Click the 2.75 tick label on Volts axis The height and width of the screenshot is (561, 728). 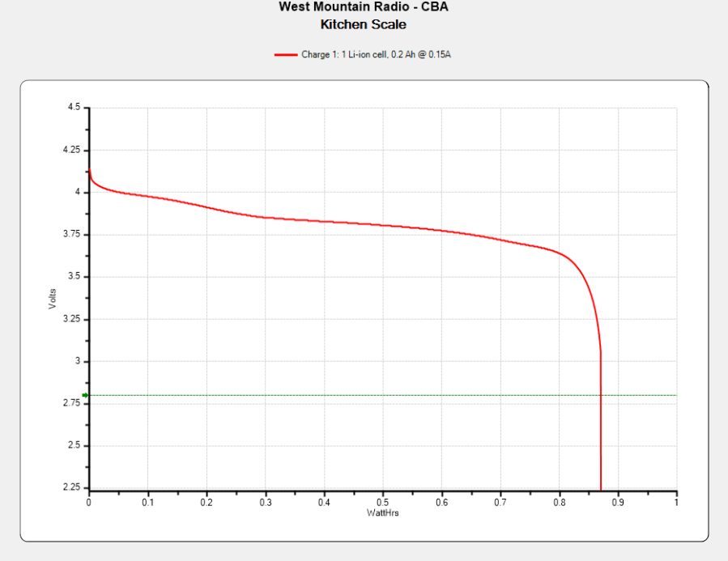click(x=71, y=403)
